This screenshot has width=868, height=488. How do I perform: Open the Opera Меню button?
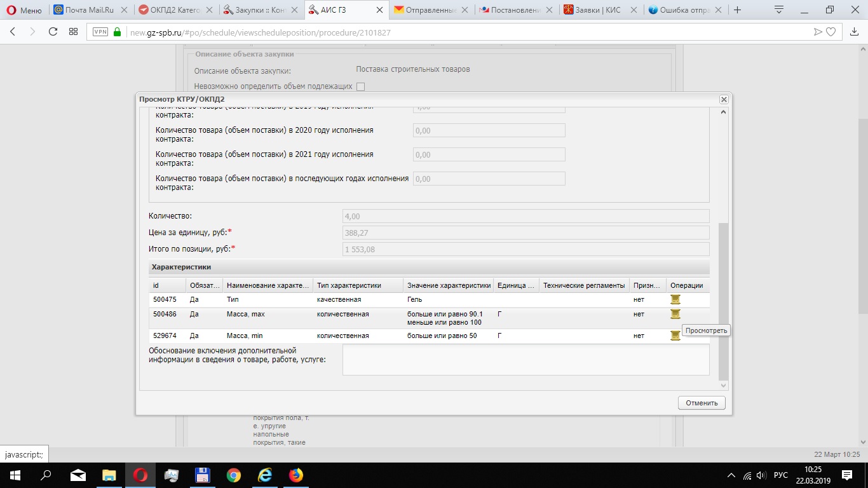[x=24, y=10]
